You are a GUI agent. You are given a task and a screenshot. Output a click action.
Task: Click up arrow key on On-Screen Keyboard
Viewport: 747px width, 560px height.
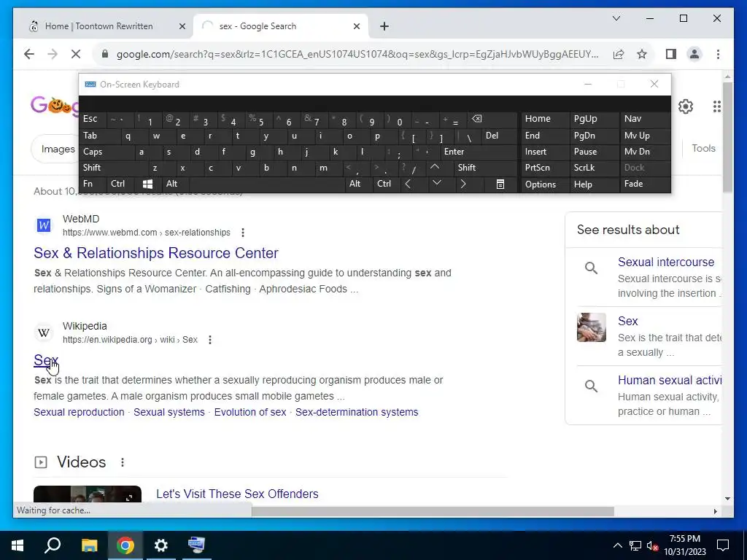435,167
